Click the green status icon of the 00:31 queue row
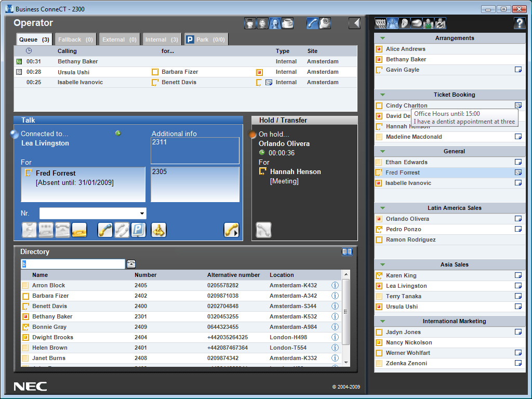532x399 pixels. click(x=19, y=61)
